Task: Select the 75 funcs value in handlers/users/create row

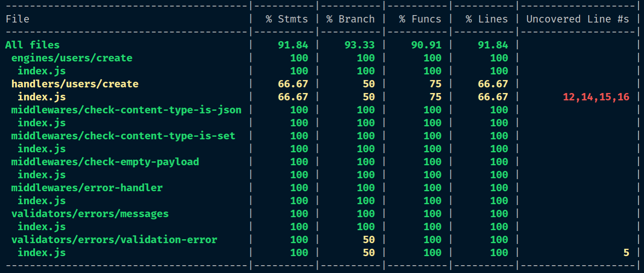Action: click(x=435, y=84)
